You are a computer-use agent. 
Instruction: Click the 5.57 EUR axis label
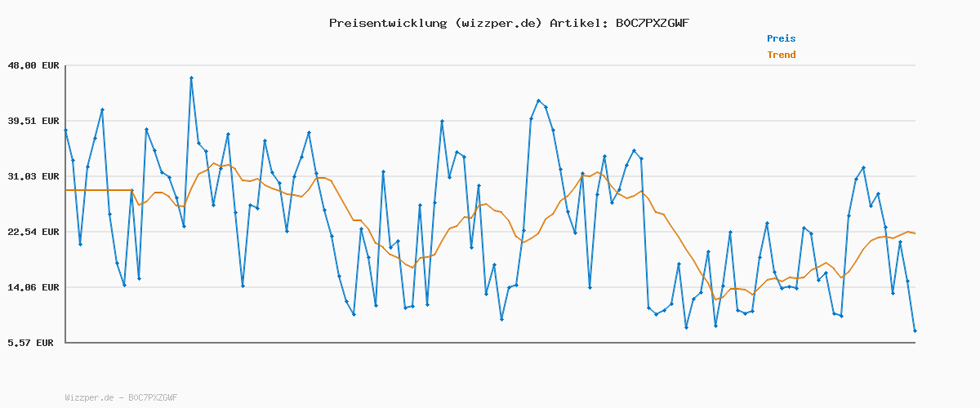point(30,343)
